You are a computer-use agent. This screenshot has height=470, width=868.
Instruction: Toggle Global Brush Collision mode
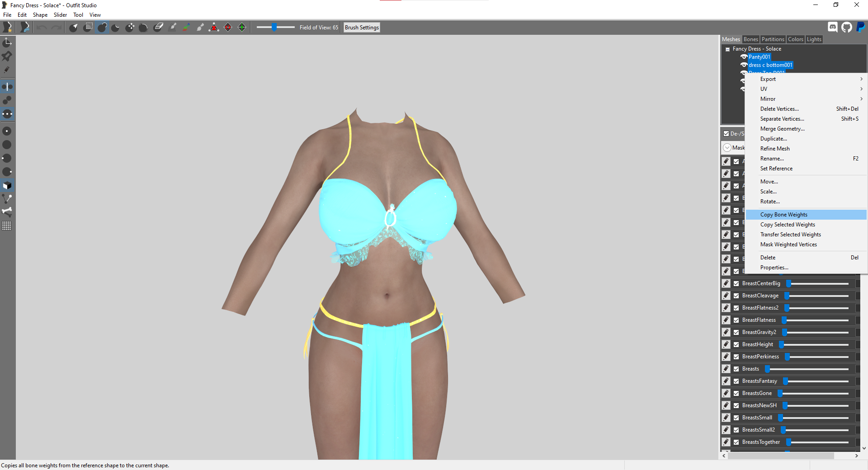click(7, 114)
